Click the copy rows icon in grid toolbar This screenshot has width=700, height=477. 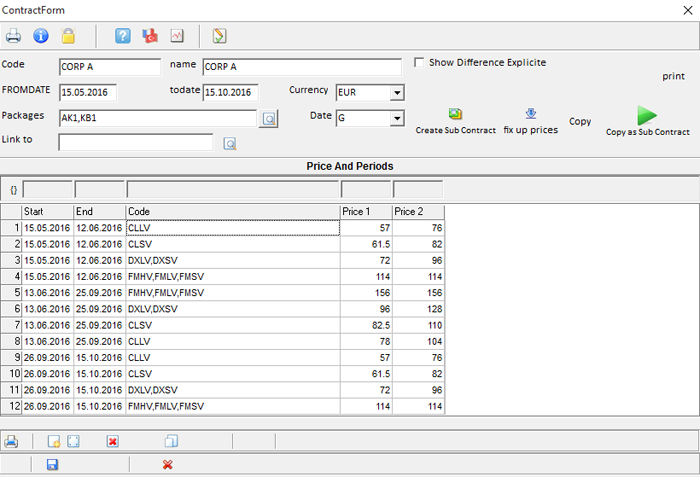pos(171,441)
